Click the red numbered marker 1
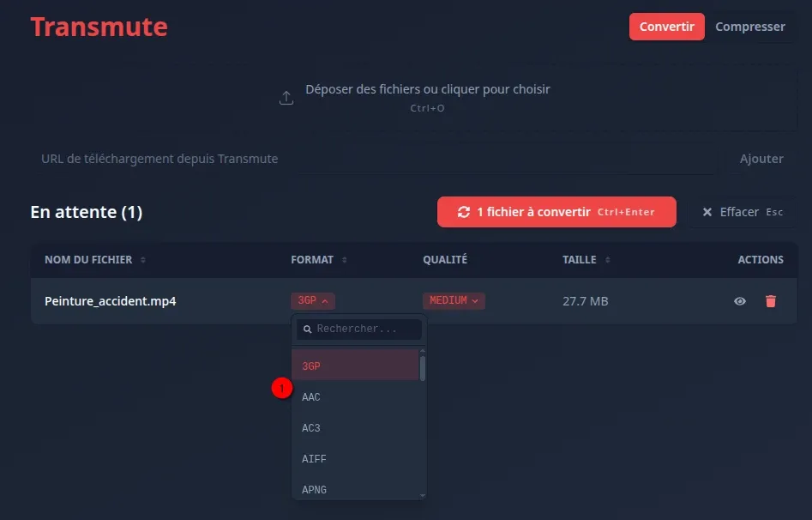The height and width of the screenshot is (520, 812). click(x=282, y=388)
